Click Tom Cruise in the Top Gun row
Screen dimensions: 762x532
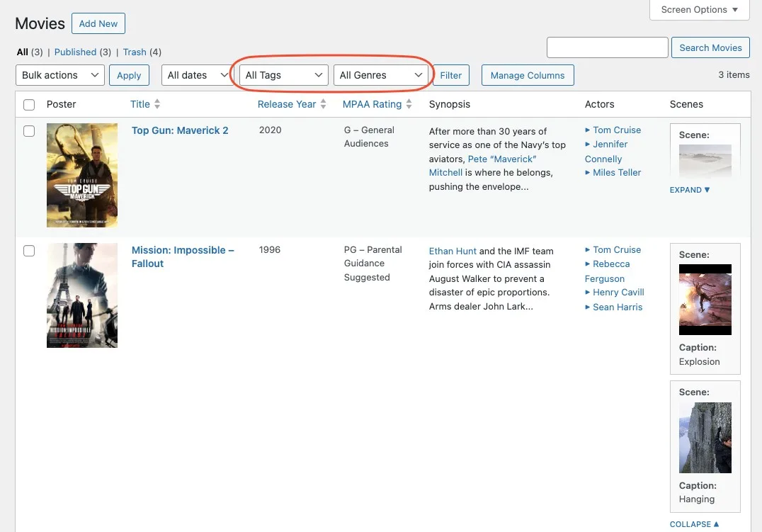click(x=617, y=130)
